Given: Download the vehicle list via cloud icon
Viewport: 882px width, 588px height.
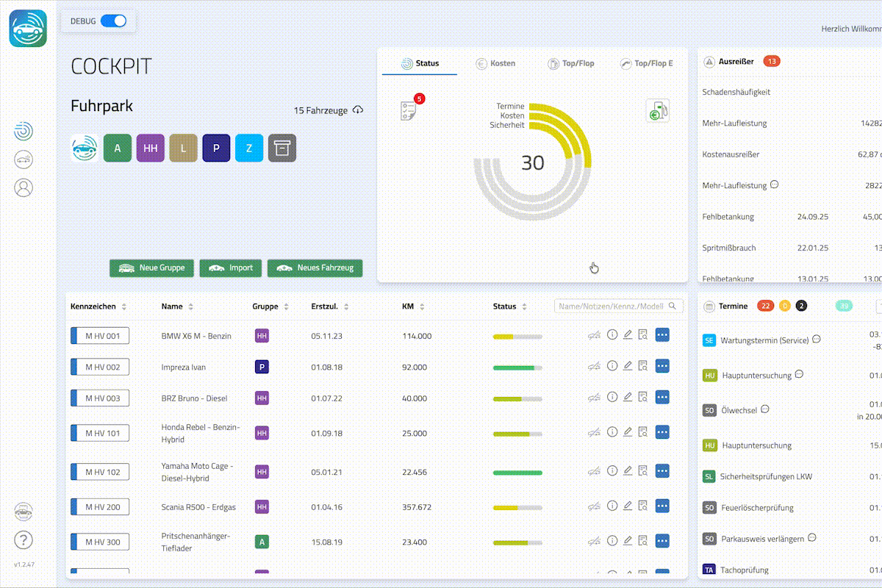Looking at the screenshot, I should click(358, 110).
